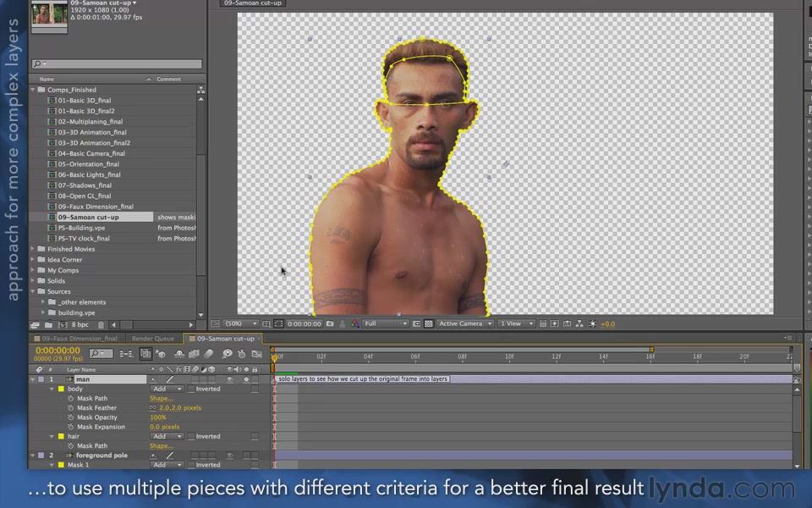Toggle the solo switch on man layer
Viewport: 812px width, 508px height.
(x=246, y=379)
